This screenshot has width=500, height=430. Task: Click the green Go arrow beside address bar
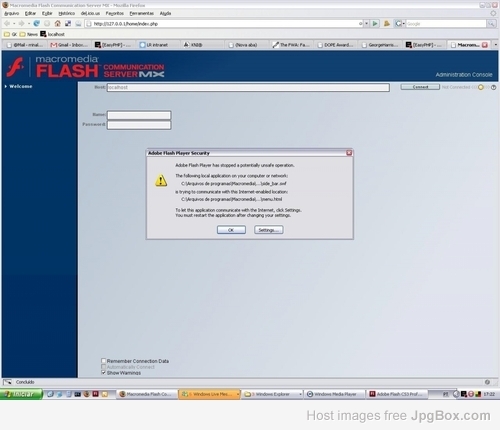tap(375, 24)
